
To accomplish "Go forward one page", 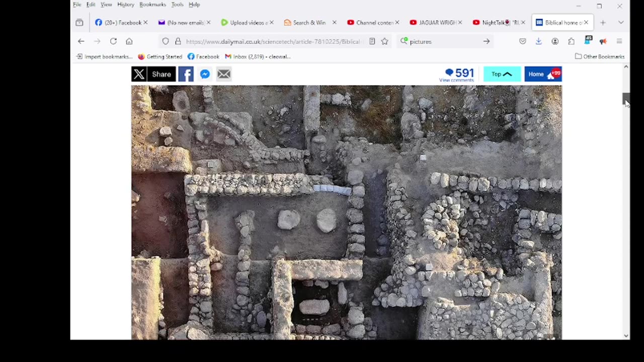I will point(97,41).
